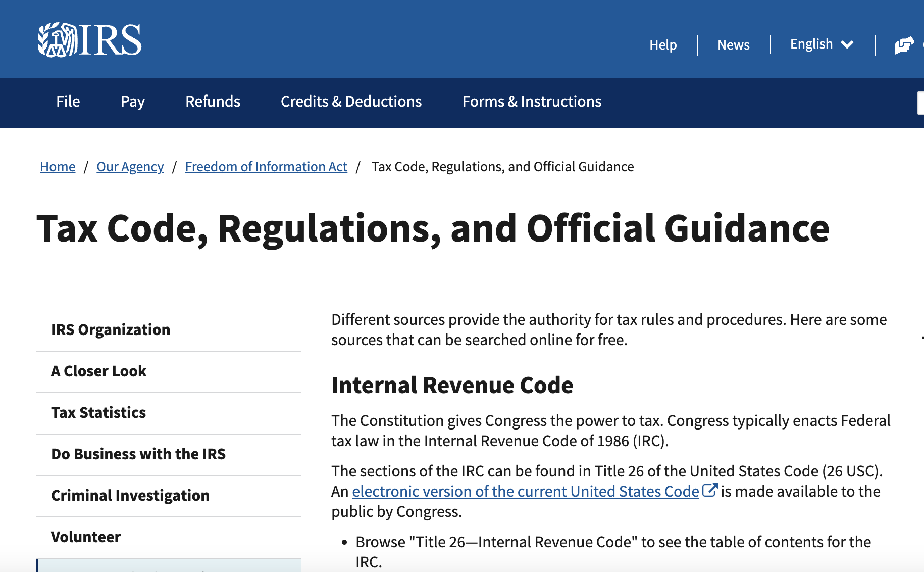Open the News link
The width and height of the screenshot is (924, 572).
tap(733, 45)
